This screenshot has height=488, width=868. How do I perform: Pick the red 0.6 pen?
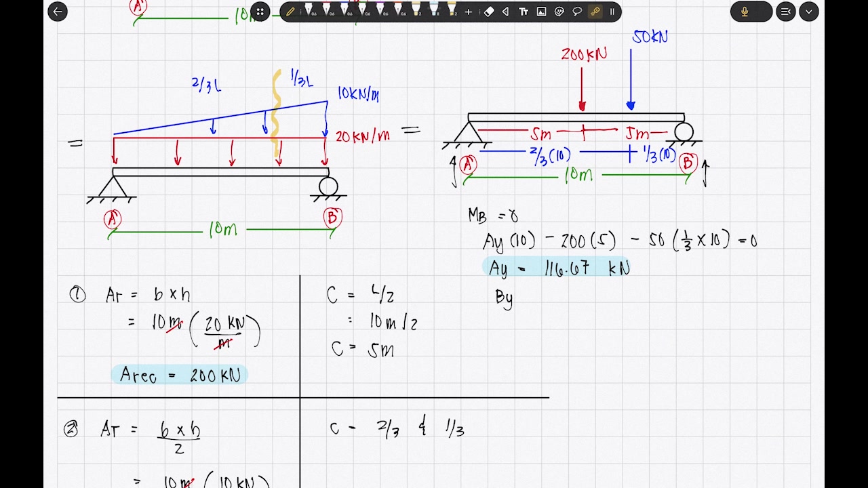pyautogui.click(x=327, y=10)
